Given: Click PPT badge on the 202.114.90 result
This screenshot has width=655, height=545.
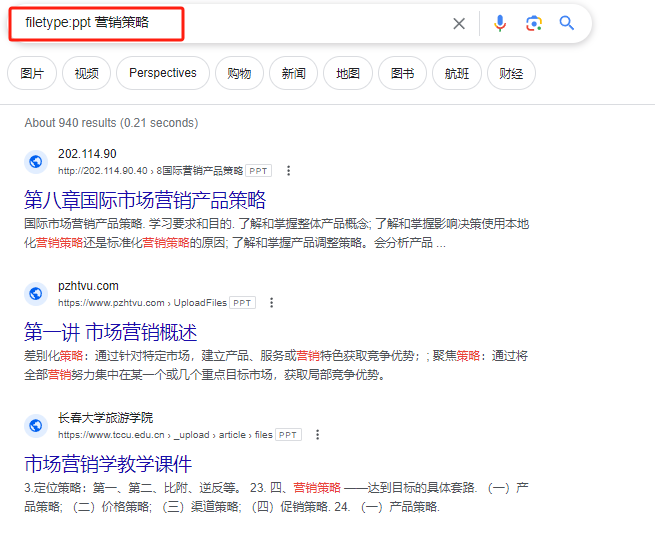Looking at the screenshot, I should tap(259, 171).
